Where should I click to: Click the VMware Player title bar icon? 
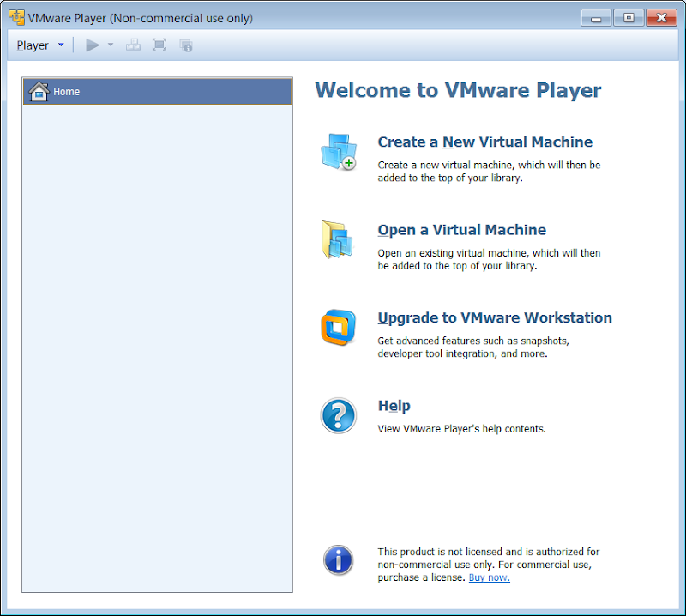pos(16,17)
